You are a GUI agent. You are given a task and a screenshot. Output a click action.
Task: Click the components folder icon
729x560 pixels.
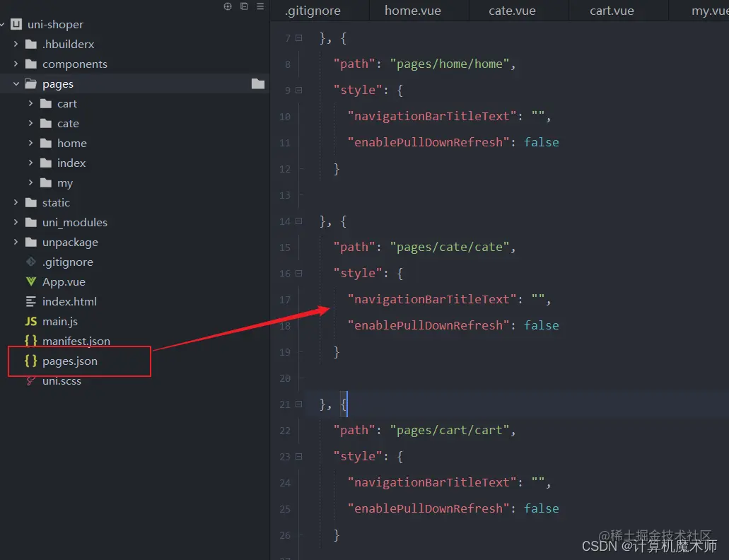31,64
